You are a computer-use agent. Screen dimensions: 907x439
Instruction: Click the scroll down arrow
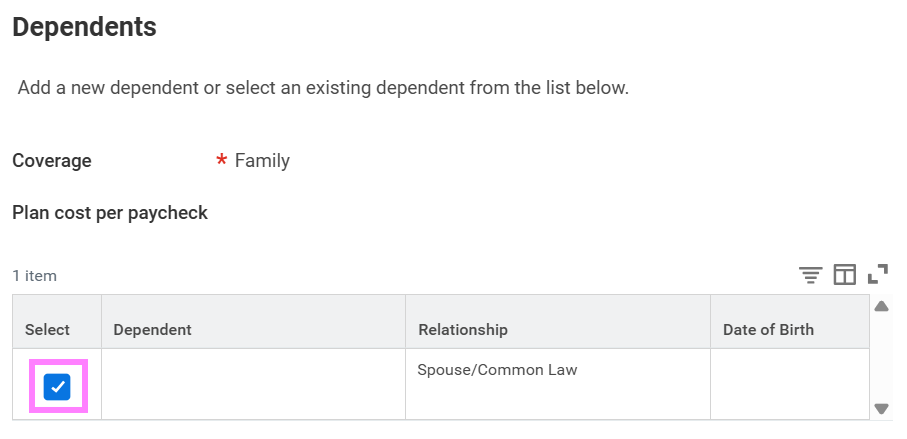[881, 408]
